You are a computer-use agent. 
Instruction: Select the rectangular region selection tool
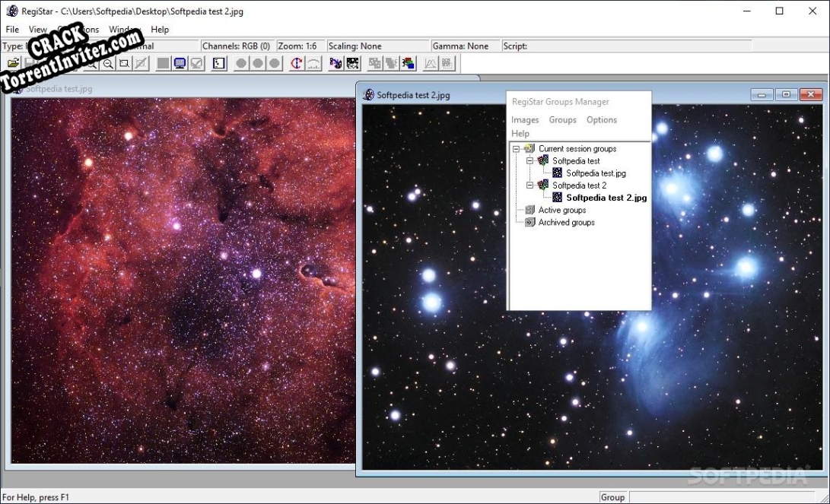coord(123,63)
